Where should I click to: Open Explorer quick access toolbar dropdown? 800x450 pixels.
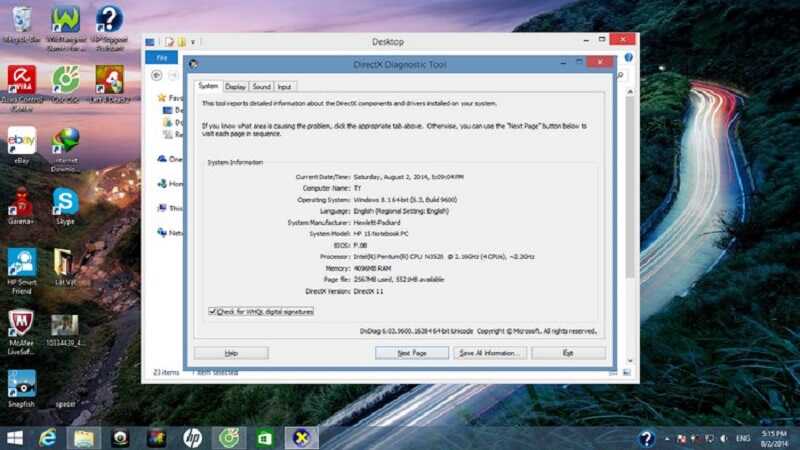(193, 42)
